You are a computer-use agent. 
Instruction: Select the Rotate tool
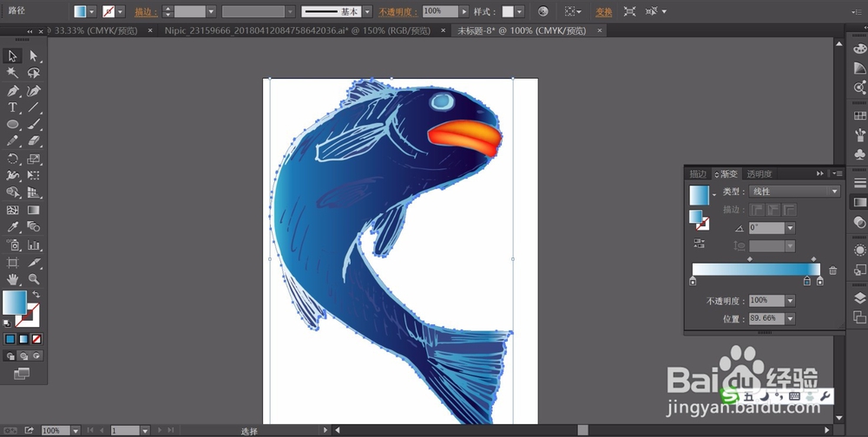(12, 159)
